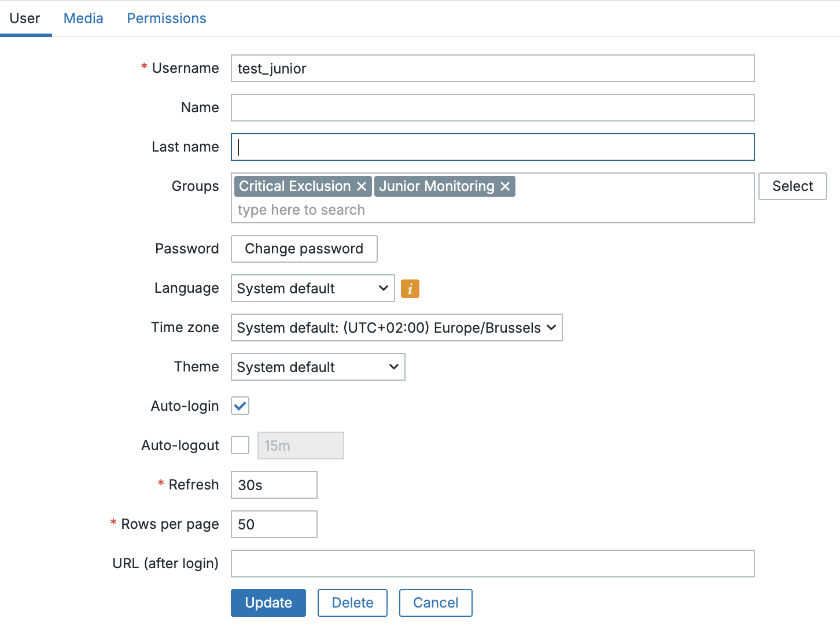
Task: Click the Update button
Action: point(268,602)
